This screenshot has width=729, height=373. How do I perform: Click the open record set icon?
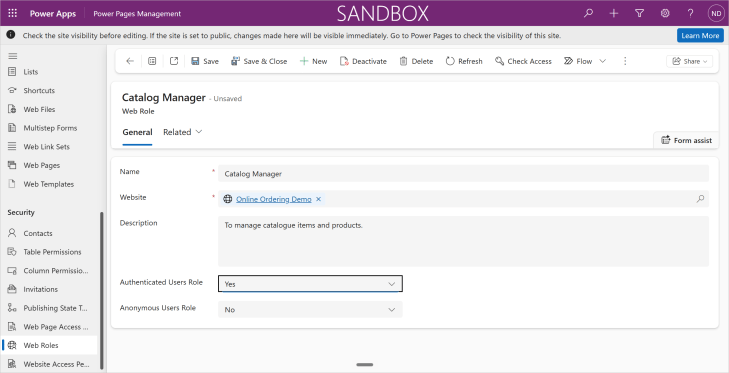click(152, 61)
